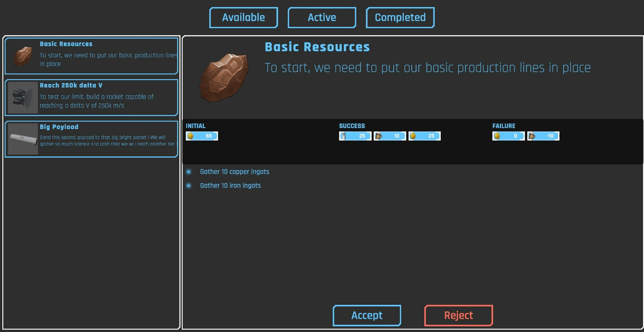Show the Completed missions tab
Screen dimensions: 644x332
point(400,17)
